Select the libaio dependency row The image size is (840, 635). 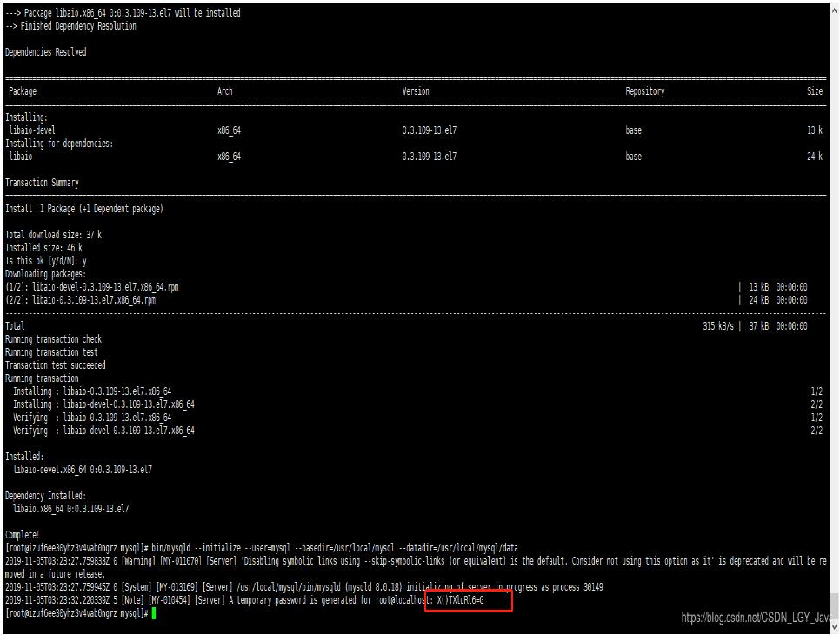click(x=23, y=156)
